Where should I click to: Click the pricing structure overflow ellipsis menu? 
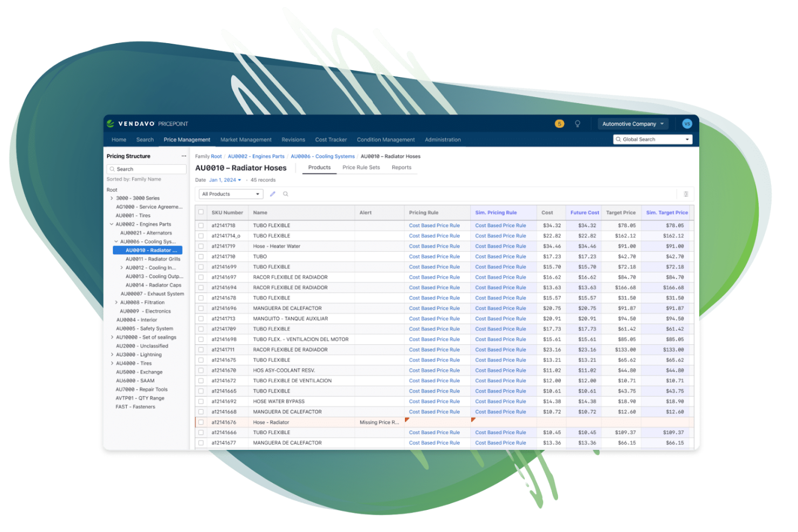[x=183, y=156]
